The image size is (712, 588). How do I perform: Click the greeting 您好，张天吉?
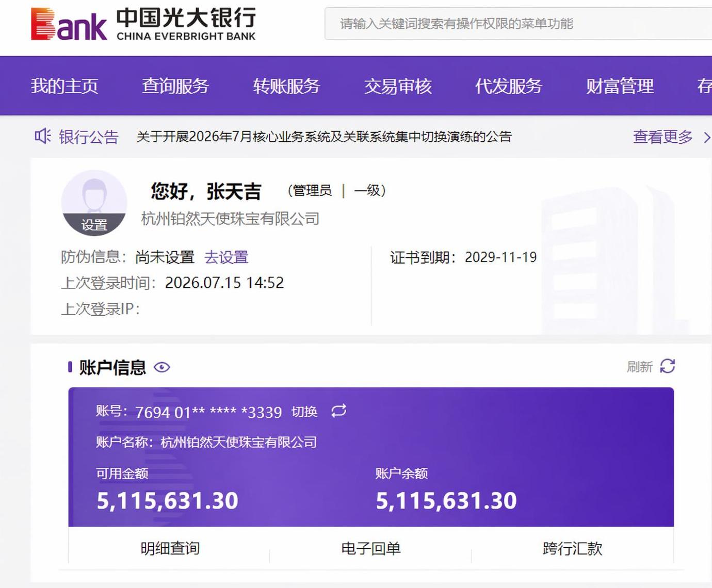206,191
